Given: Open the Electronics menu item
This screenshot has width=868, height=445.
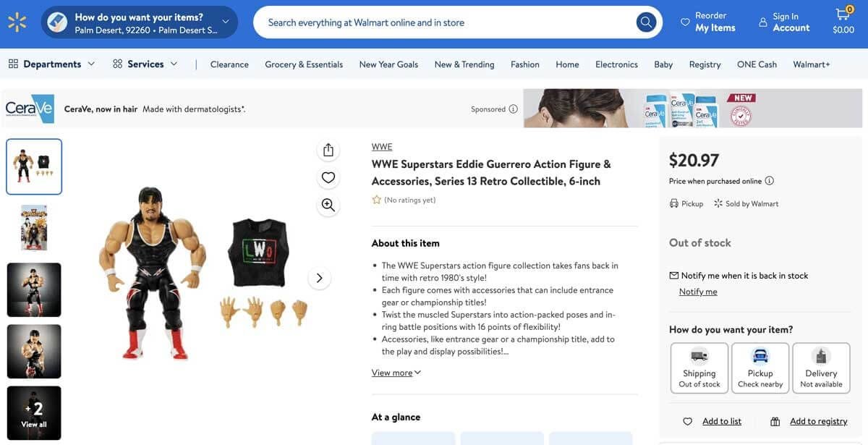Looking at the screenshot, I should [616, 64].
